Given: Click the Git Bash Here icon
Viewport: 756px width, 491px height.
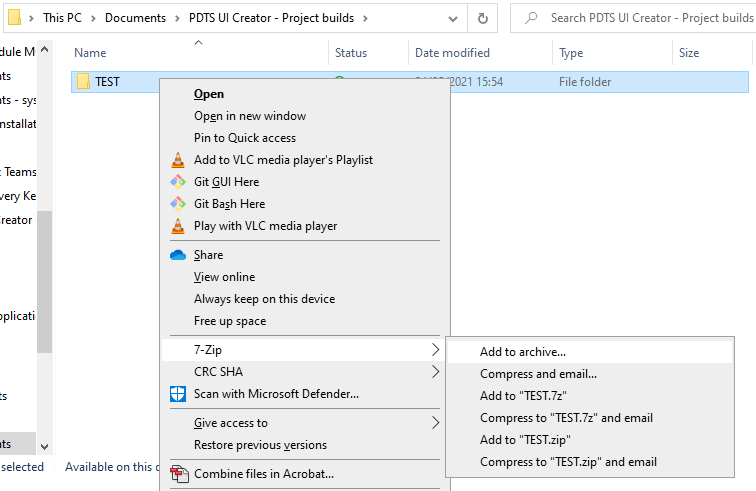Looking at the screenshot, I should [x=178, y=204].
